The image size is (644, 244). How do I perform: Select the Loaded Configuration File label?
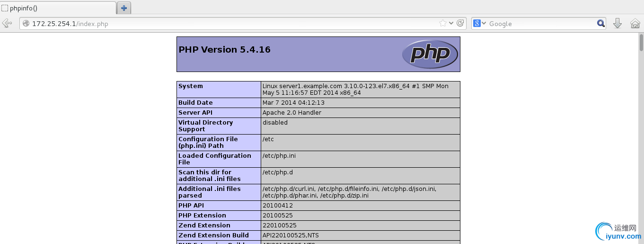215,159
